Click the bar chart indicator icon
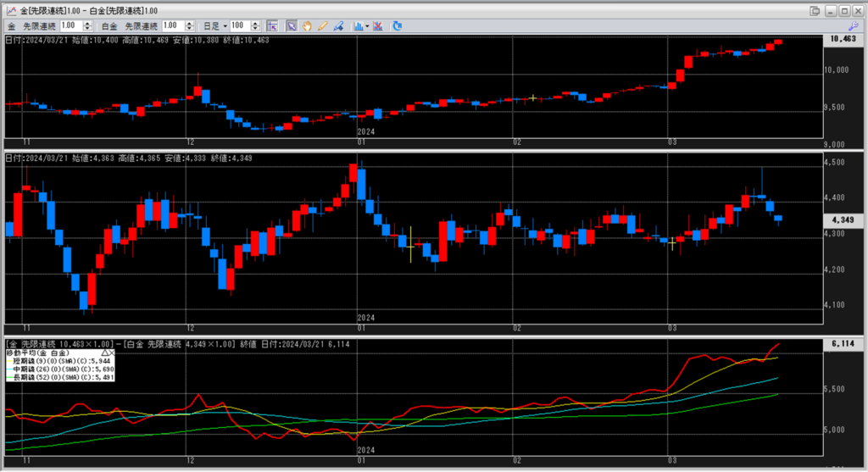 358,26
